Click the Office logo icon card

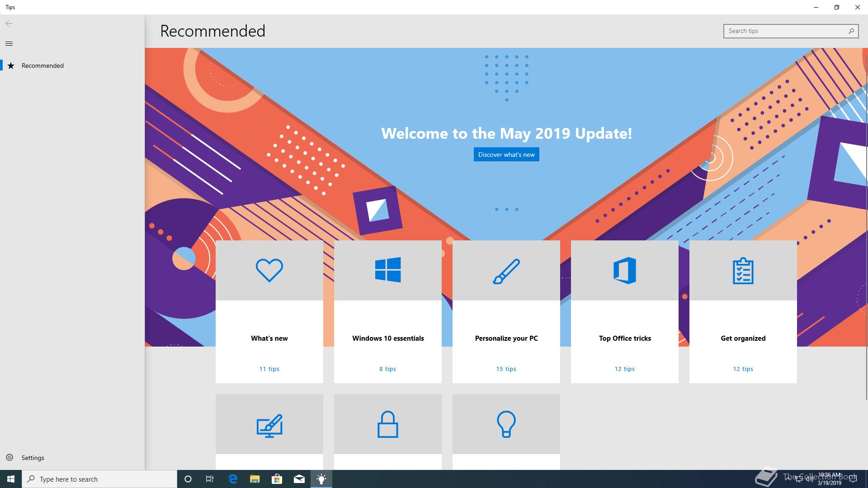click(624, 270)
